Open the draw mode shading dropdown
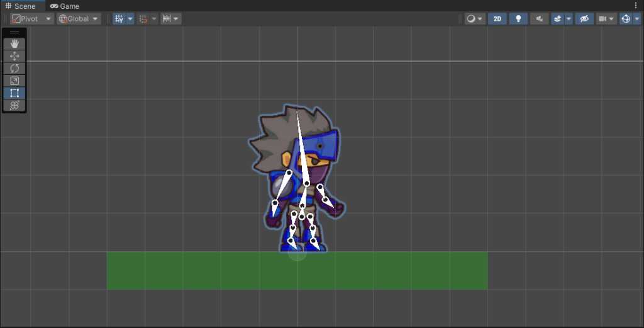The image size is (644, 328). click(x=475, y=19)
